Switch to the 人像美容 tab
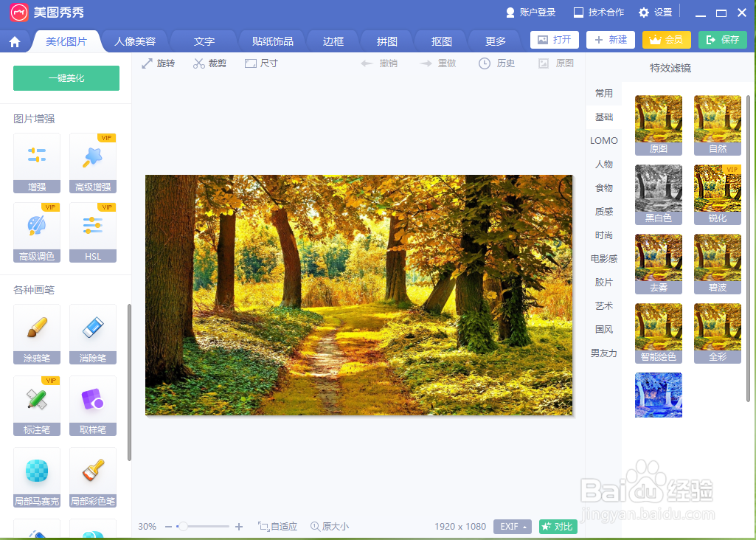 [x=135, y=41]
